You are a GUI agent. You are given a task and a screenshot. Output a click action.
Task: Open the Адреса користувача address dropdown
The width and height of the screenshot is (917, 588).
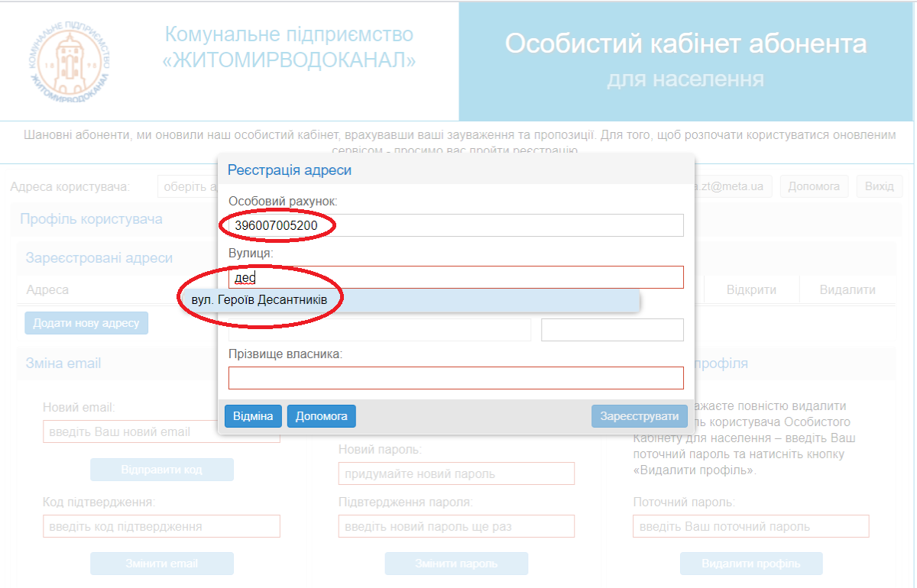188,187
